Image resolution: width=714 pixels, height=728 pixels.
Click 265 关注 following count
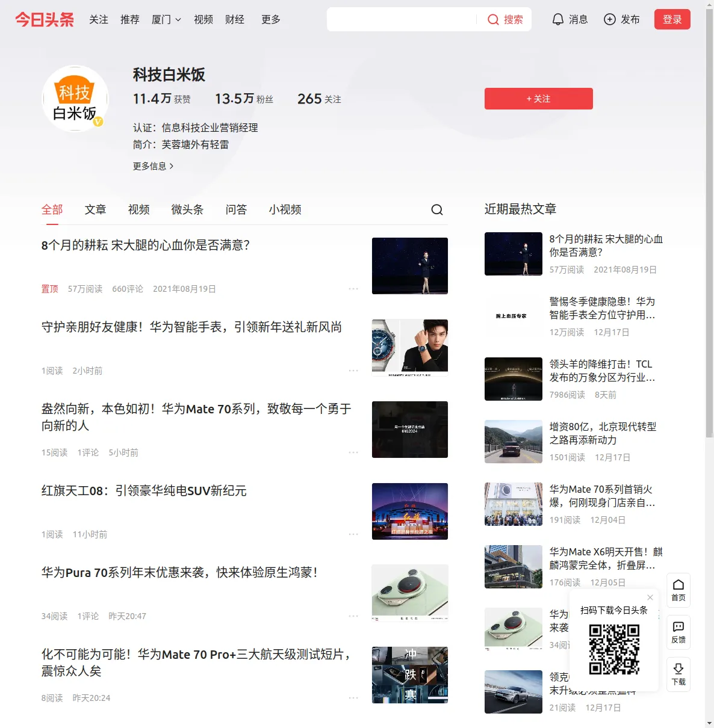(319, 99)
